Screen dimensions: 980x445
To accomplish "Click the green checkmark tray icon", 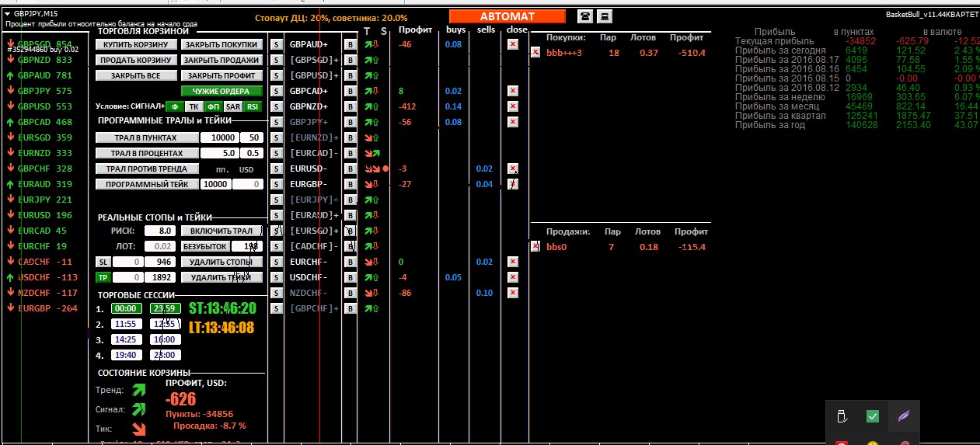I will (x=872, y=417).
